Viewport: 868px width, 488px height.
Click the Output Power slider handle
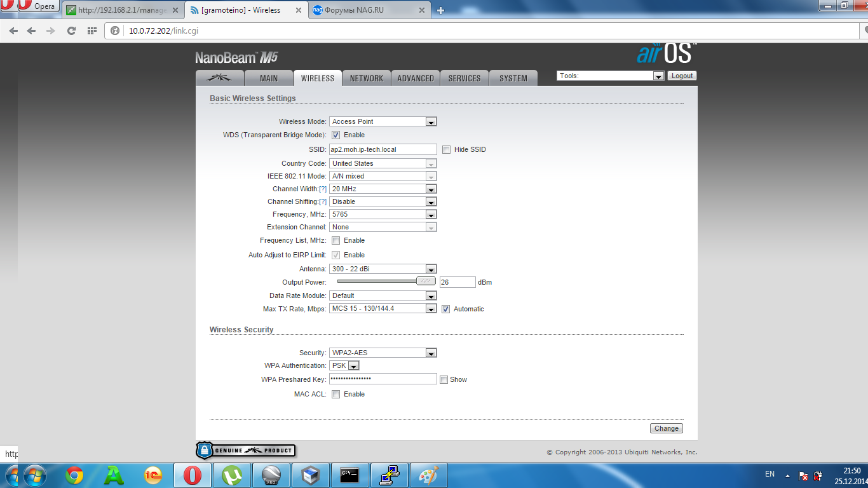point(426,281)
